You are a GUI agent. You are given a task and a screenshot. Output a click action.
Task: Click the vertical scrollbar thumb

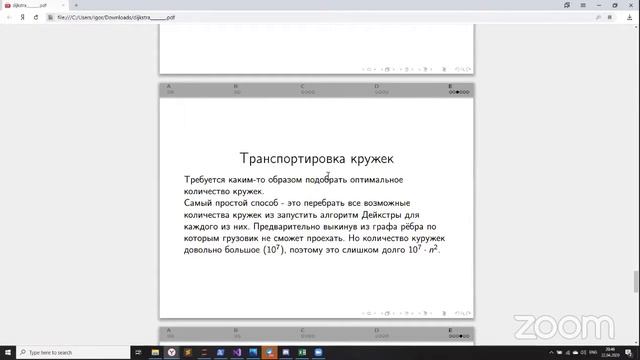[x=636, y=281]
